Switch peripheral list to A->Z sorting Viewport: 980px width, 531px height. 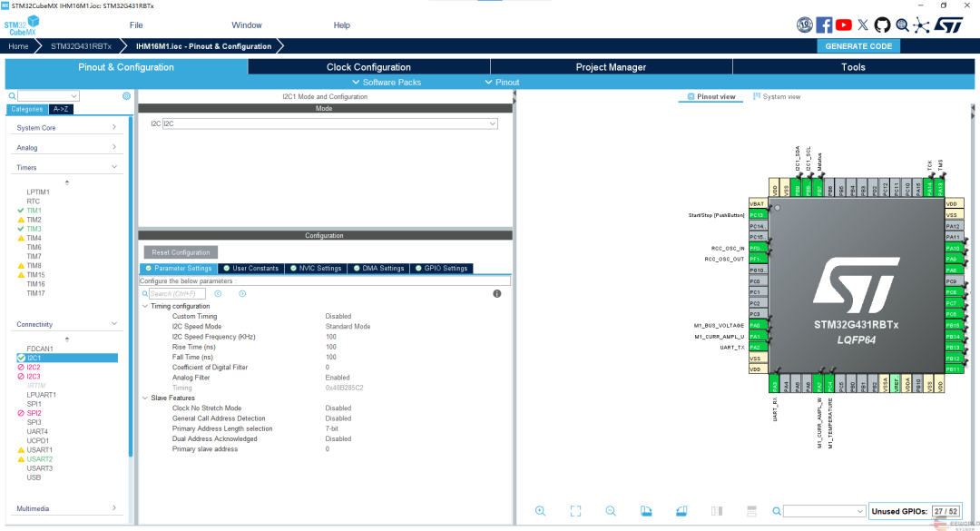61,109
